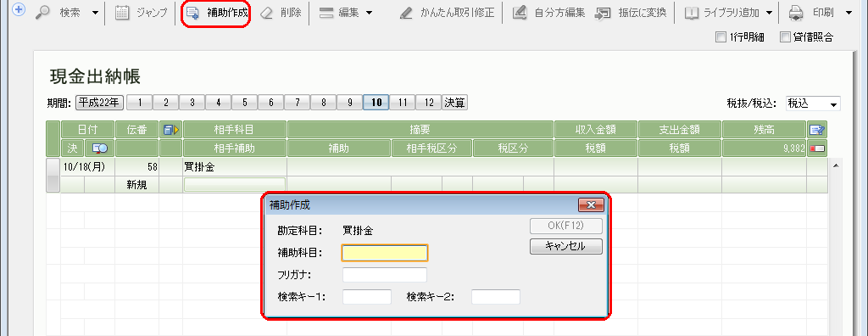Click the 決 column header

[x=73, y=148]
